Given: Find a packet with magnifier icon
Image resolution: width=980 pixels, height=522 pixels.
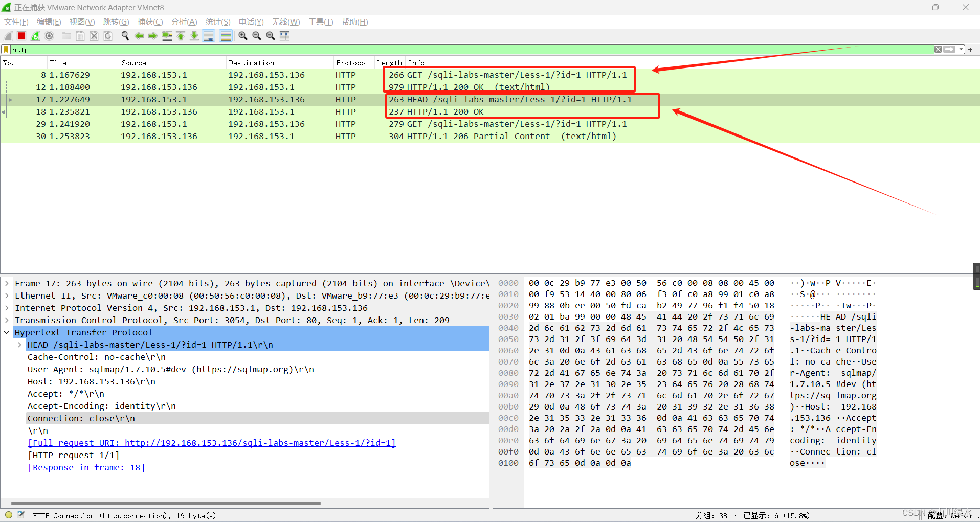Looking at the screenshot, I should [x=125, y=36].
